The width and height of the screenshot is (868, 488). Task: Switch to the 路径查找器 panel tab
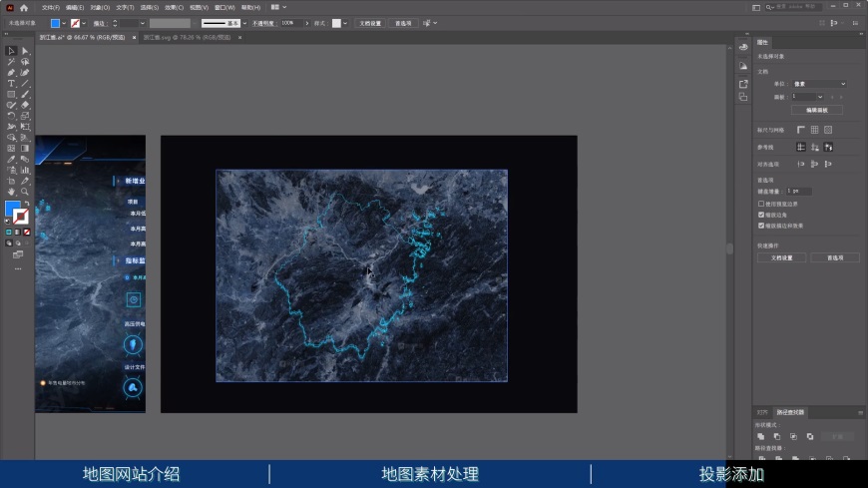pos(790,412)
